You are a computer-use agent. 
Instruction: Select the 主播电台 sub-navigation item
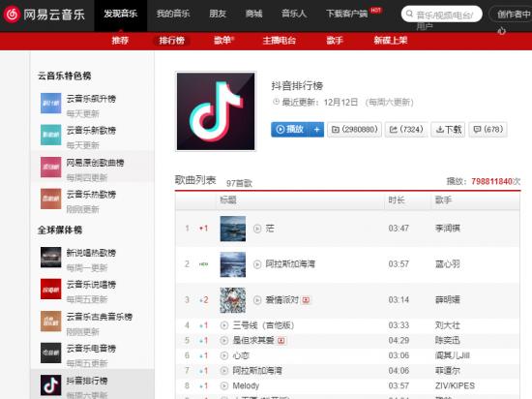[280, 41]
